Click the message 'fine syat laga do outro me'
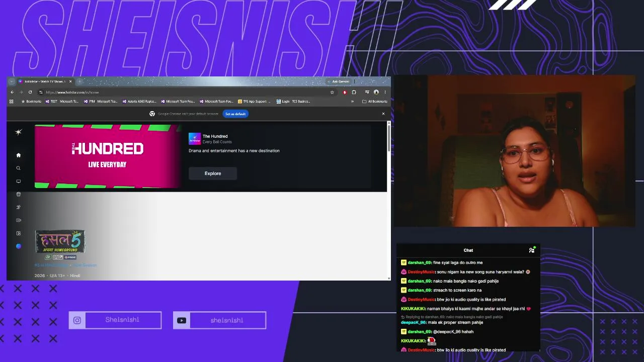 coord(458,262)
